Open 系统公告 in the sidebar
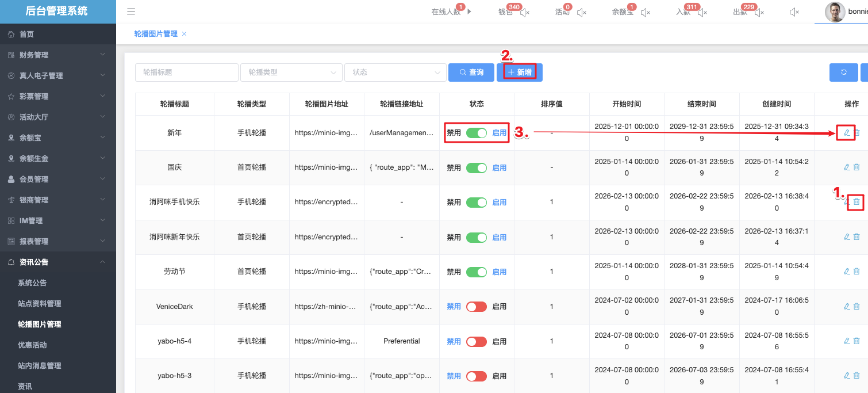868x393 pixels. coord(32,283)
